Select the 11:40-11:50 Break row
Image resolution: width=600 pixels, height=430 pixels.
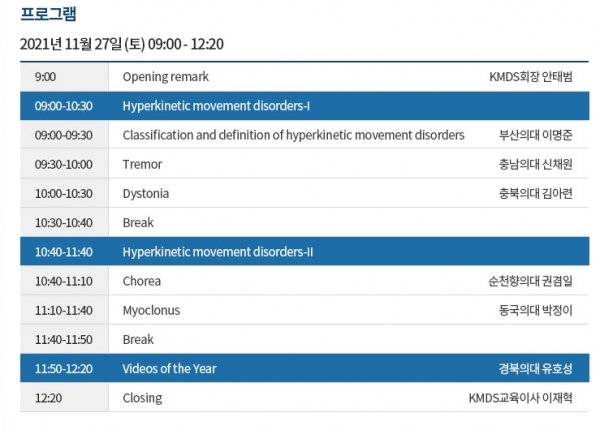pyautogui.click(x=138, y=339)
